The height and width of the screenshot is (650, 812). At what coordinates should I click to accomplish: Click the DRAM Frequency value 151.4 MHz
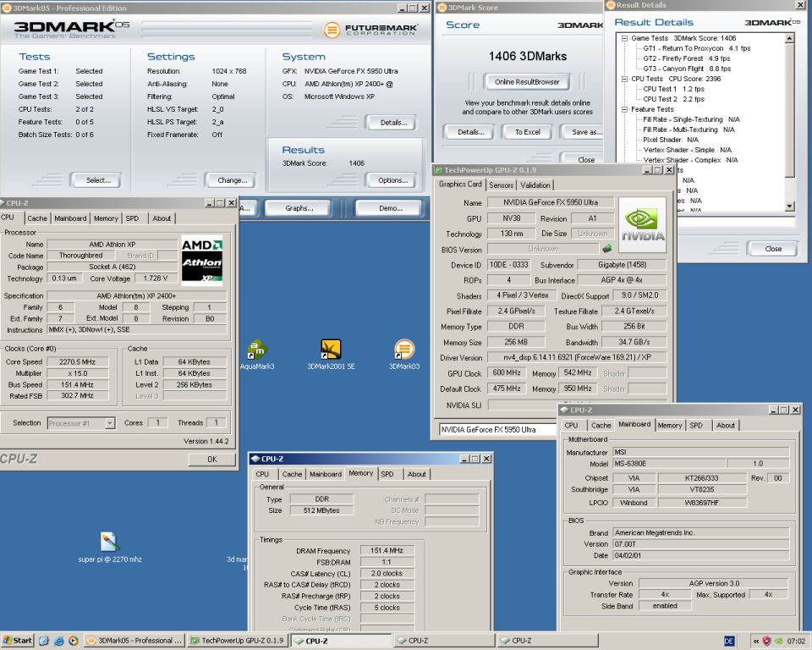coord(387,550)
